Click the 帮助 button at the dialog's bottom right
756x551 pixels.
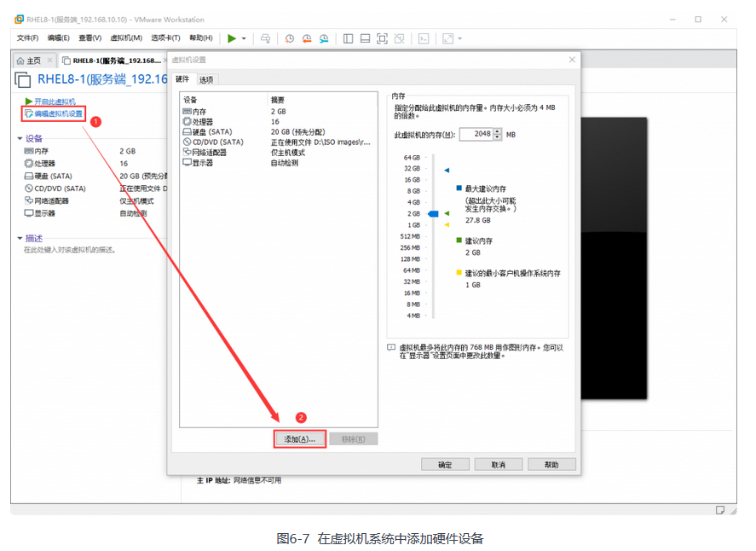tap(551, 465)
